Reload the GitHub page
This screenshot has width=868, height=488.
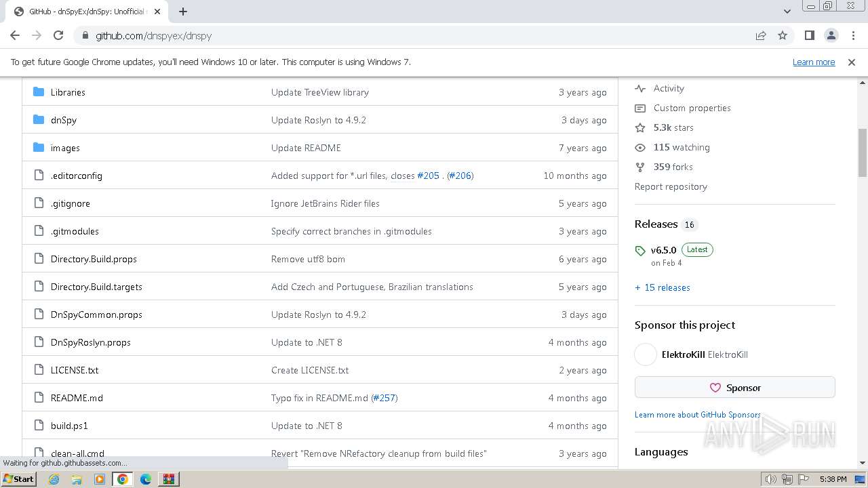58,36
